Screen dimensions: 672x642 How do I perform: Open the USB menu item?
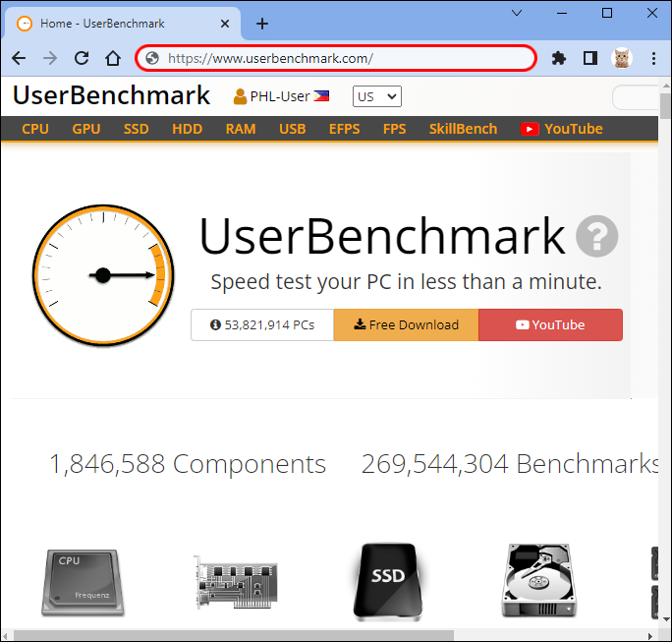point(293,129)
